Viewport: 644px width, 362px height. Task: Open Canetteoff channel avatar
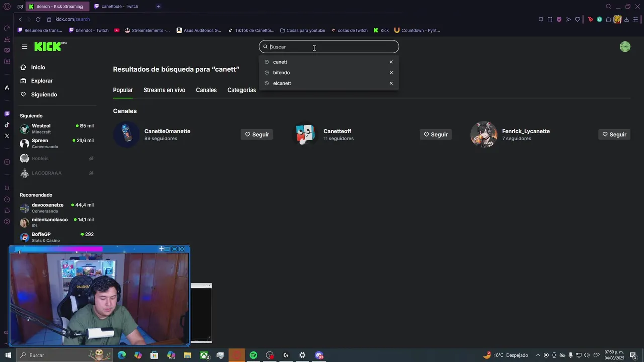click(305, 134)
